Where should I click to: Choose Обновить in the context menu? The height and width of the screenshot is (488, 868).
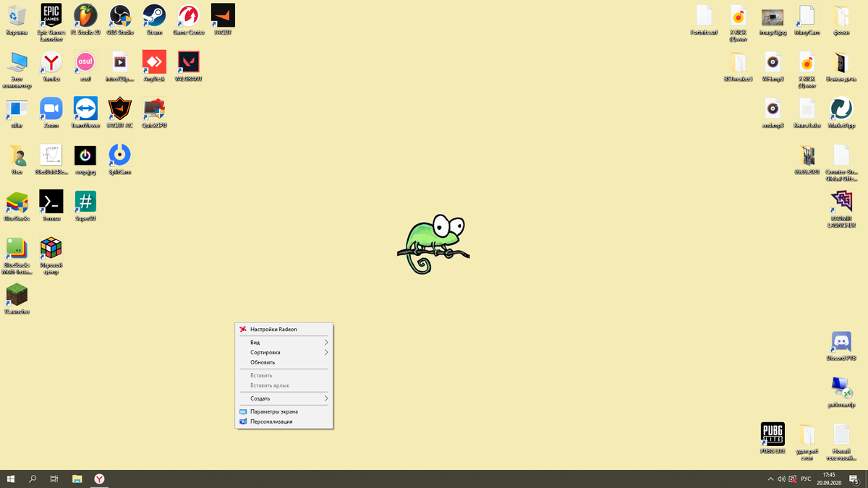point(284,362)
